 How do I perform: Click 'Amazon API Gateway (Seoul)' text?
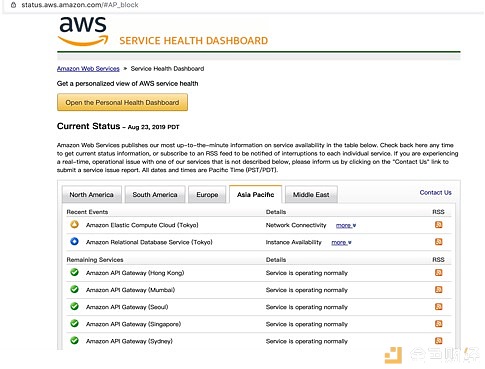[127, 307]
